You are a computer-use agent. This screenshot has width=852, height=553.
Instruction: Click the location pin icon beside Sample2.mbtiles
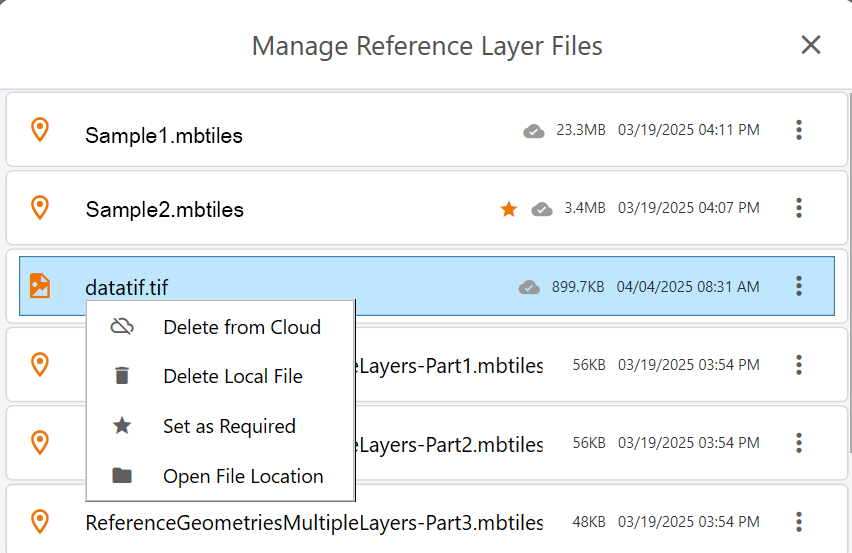point(40,208)
